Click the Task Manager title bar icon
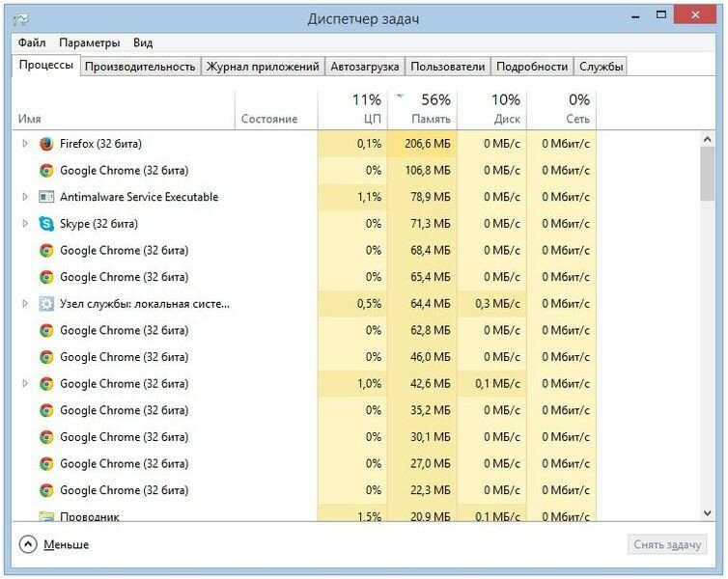Image resolution: width=728 pixels, height=579 pixels. coord(21,18)
